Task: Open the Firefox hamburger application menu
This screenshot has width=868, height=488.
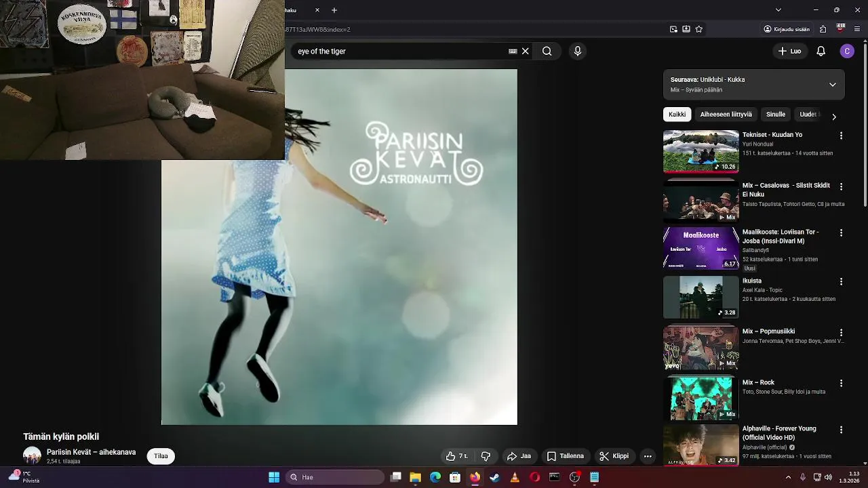Action: 856,29
